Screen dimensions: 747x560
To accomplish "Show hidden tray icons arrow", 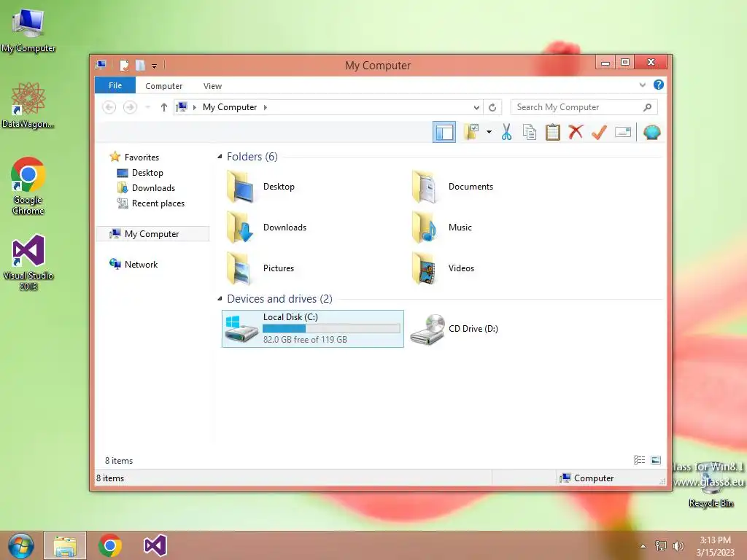I will point(643,546).
